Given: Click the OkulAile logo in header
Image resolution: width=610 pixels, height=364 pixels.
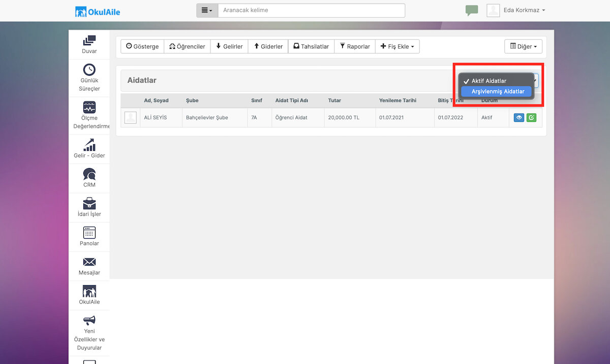Looking at the screenshot, I should 98,11.
